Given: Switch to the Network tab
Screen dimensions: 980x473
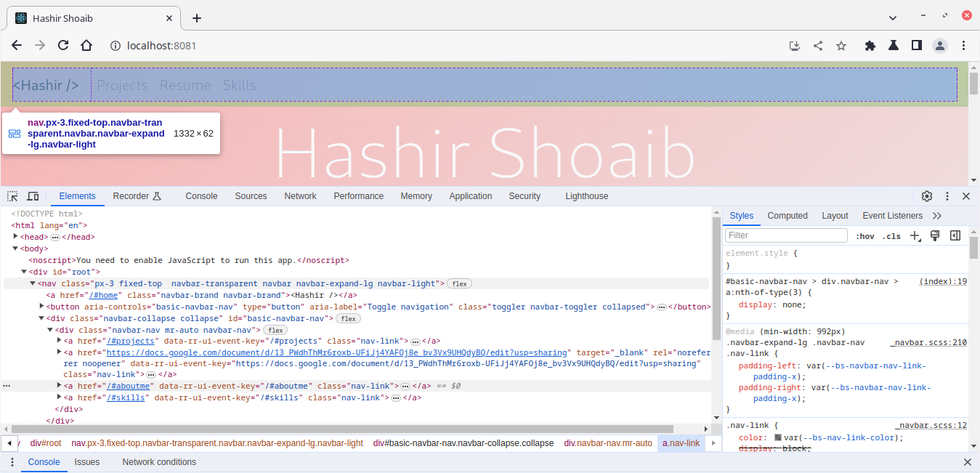Looking at the screenshot, I should pyautogui.click(x=300, y=196).
